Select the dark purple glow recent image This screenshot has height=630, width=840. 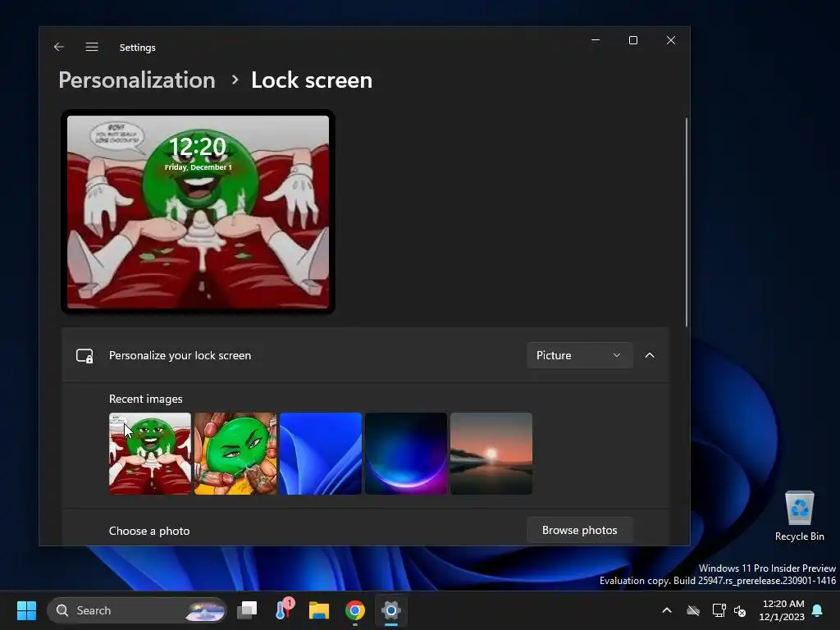click(x=405, y=453)
